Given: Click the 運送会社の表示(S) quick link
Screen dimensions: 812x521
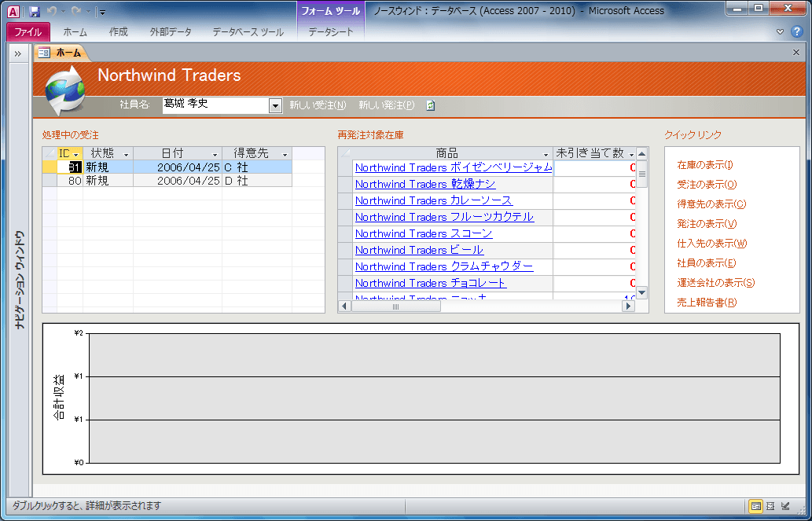Looking at the screenshot, I should [x=715, y=283].
